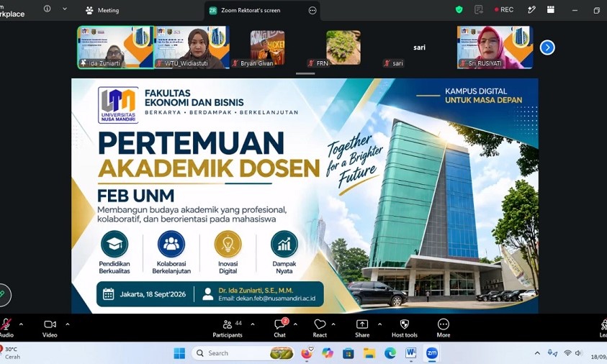The image size is (607, 364).
Task: Click the Meeting tab
Action: click(x=102, y=11)
